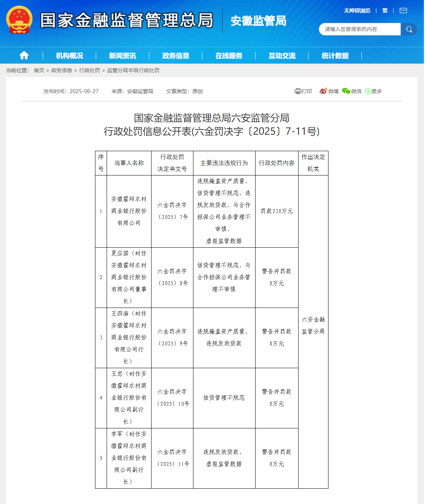Viewport: 425px width, 504px height.
Task: Go to the home icon in navigation bar
Action: click(24, 55)
